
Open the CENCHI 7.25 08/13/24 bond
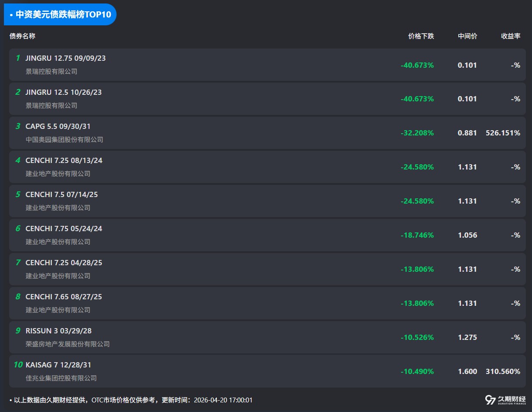[x=64, y=160]
